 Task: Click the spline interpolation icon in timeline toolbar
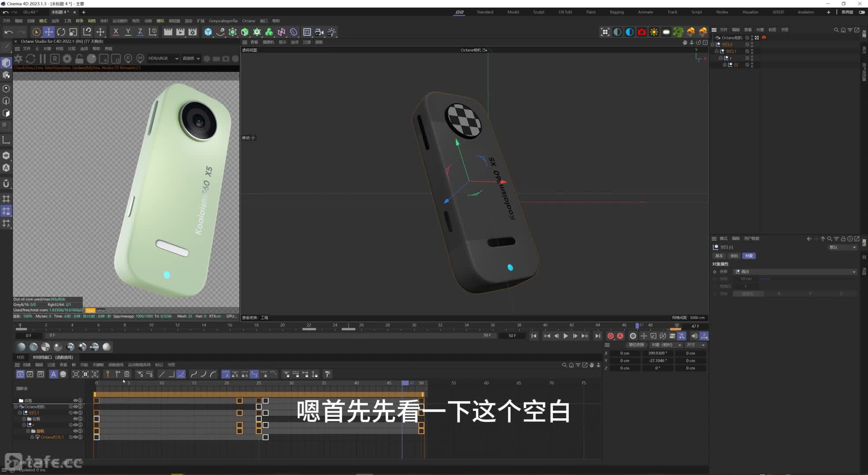[x=181, y=374]
